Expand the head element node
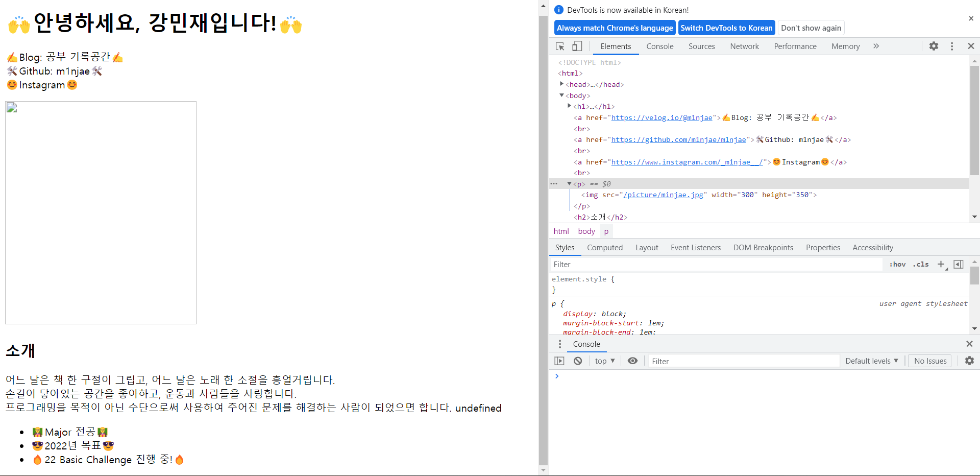Image resolution: width=980 pixels, height=476 pixels. [561, 84]
